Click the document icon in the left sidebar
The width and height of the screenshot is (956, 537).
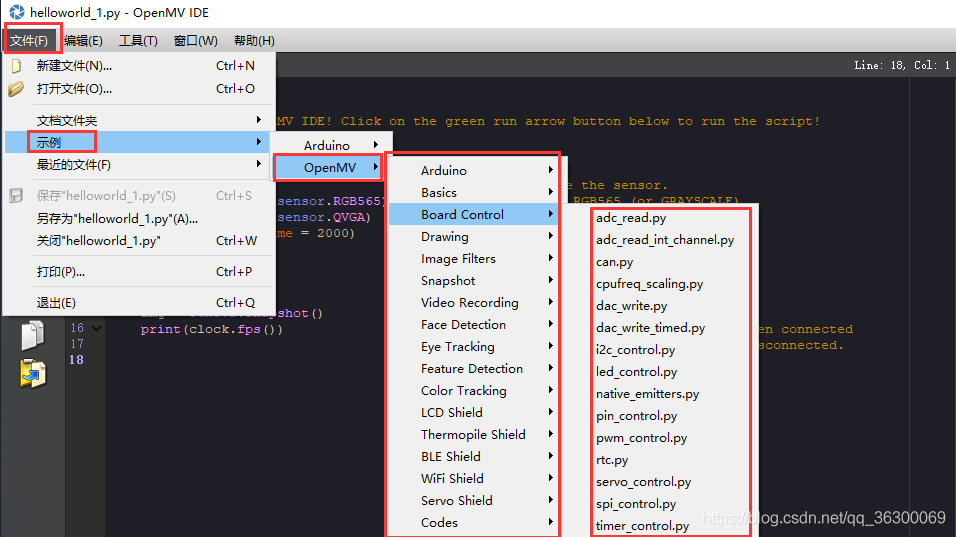32,335
